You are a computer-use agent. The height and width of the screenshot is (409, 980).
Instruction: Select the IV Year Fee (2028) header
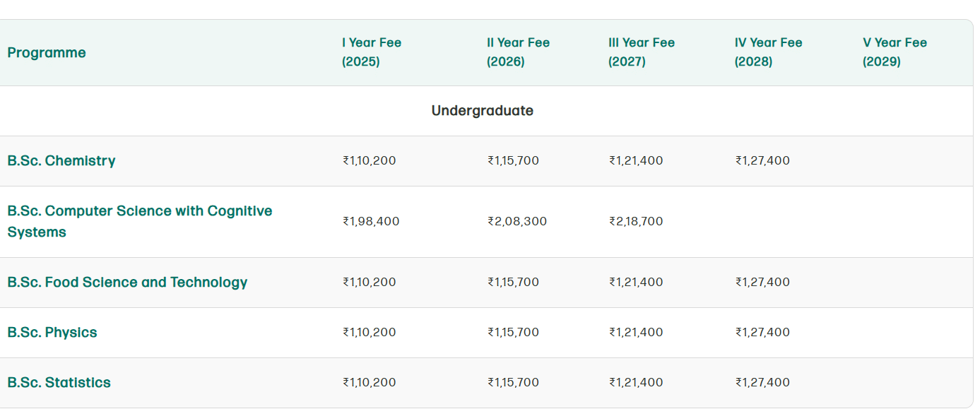(769, 52)
